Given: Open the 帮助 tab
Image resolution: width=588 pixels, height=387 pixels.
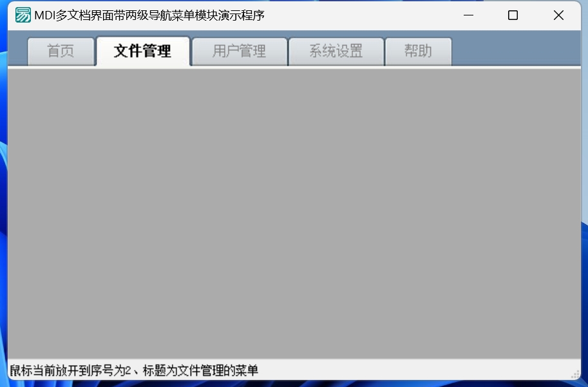Looking at the screenshot, I should pos(418,52).
